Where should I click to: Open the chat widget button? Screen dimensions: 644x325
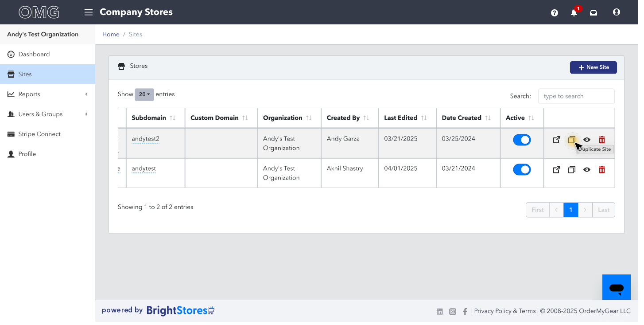[x=617, y=287]
